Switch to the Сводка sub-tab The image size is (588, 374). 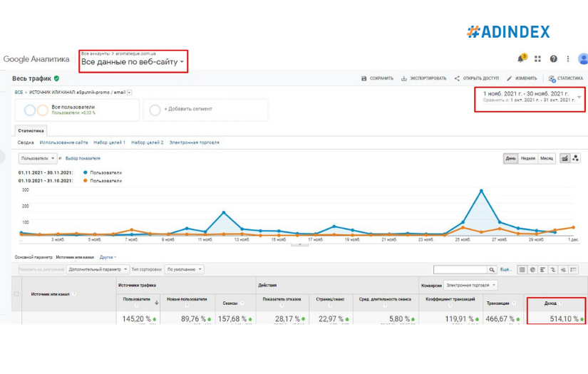click(x=26, y=142)
